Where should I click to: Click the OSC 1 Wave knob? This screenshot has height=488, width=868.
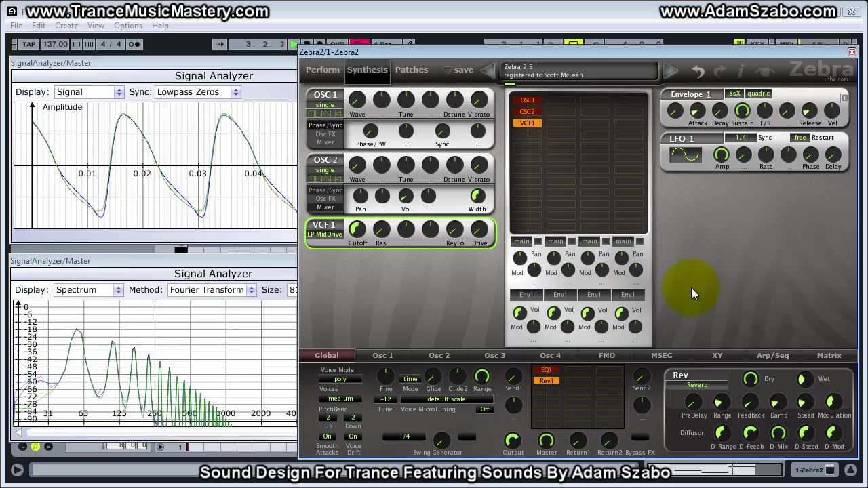tap(357, 100)
